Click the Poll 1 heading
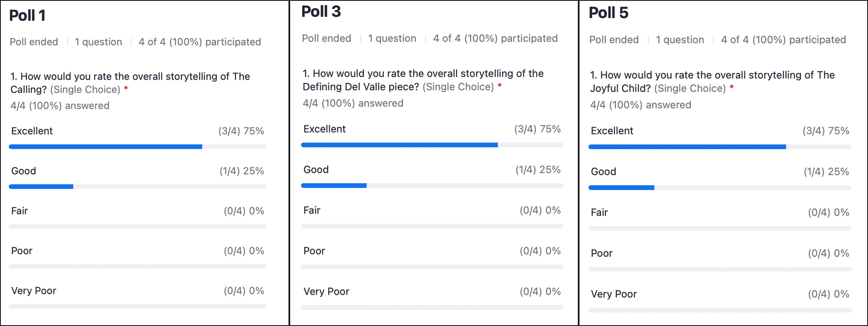This screenshot has height=326, width=868. click(27, 16)
